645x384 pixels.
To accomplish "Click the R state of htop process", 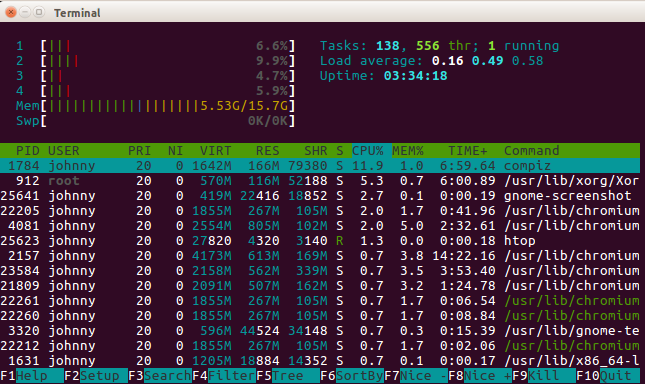I will pos(339,241).
